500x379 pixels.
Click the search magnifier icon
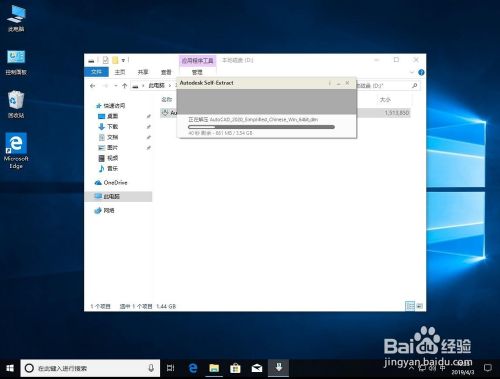415,86
